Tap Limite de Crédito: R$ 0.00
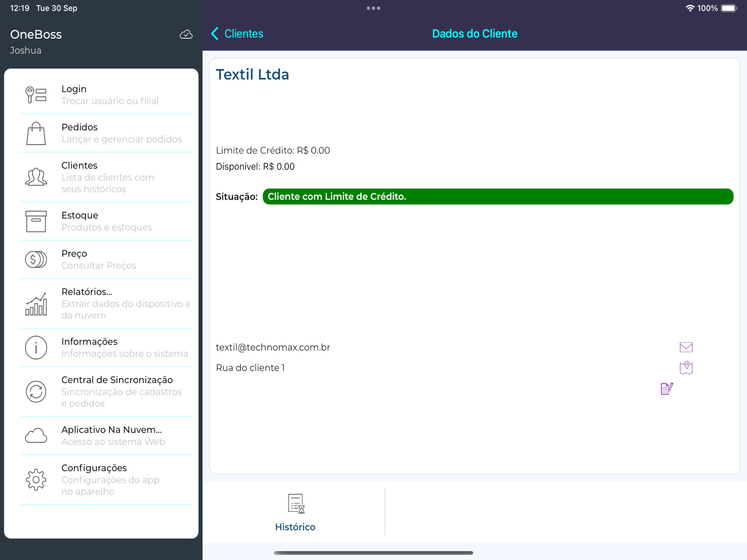Image resolution: width=747 pixels, height=560 pixels. pyautogui.click(x=273, y=151)
